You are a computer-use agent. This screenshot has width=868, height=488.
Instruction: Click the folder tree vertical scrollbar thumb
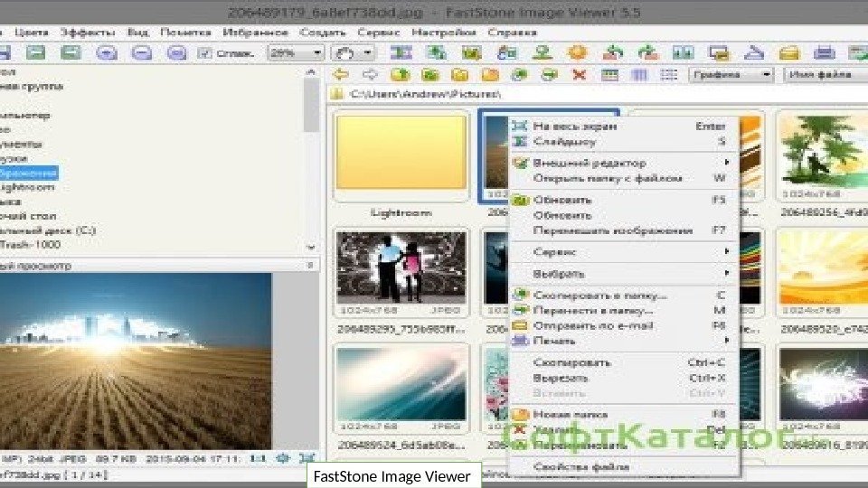pyautogui.click(x=312, y=104)
